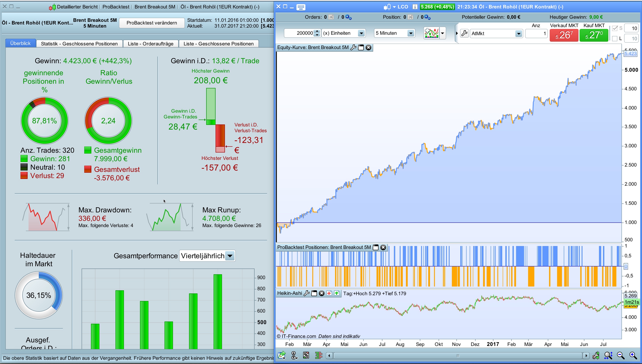Close the Heikin-Ashi panel
The width and height of the screenshot is (642, 364).
[x=322, y=293]
